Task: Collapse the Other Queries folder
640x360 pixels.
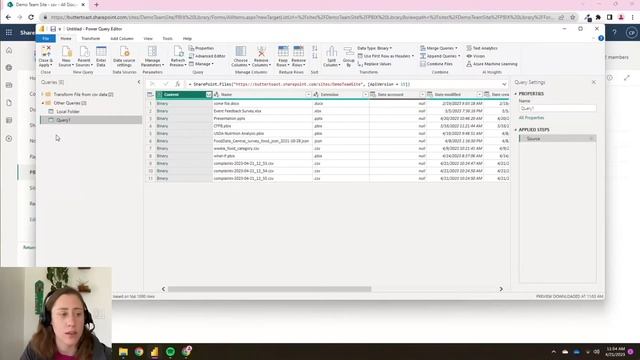Action: [x=42, y=103]
